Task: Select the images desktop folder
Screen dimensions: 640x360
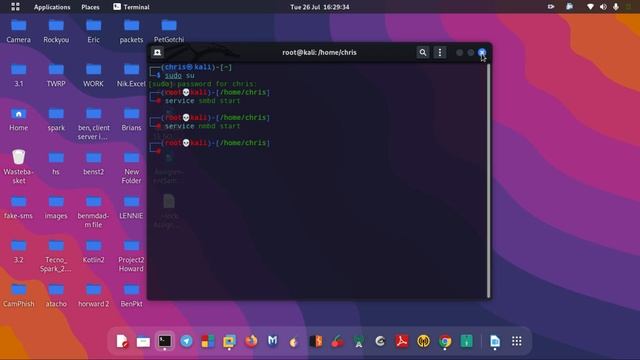Action: pos(56,207)
